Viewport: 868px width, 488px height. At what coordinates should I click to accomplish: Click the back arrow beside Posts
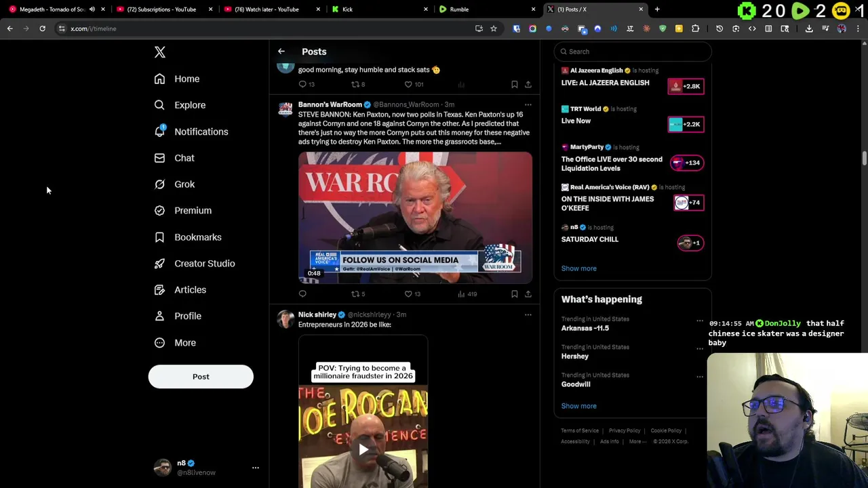tap(281, 52)
